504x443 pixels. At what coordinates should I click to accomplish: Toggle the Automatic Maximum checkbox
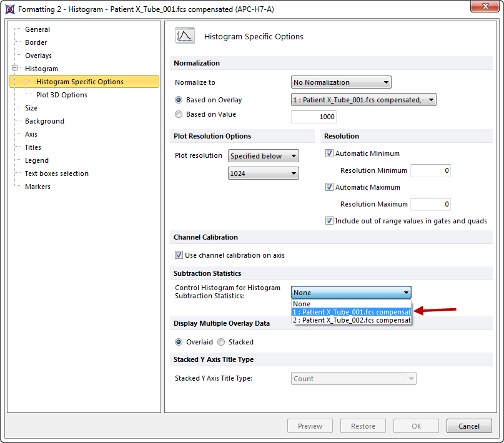[x=330, y=187]
